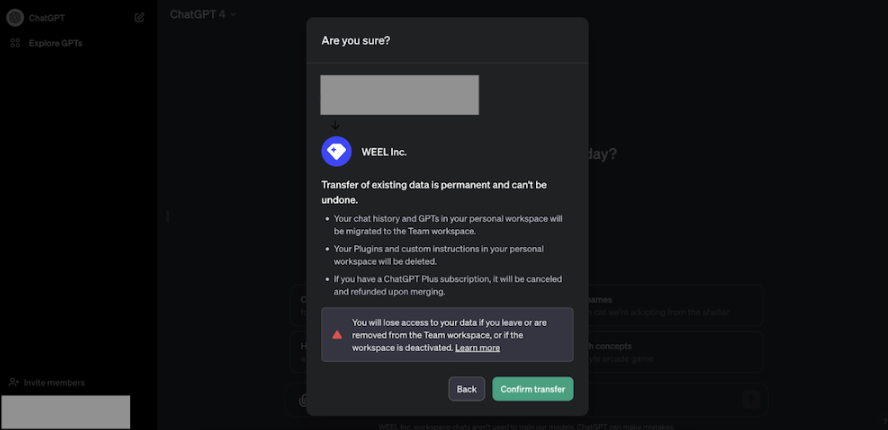Select Invite members in the sidebar
The width and height of the screenshot is (888, 430).
(54, 383)
